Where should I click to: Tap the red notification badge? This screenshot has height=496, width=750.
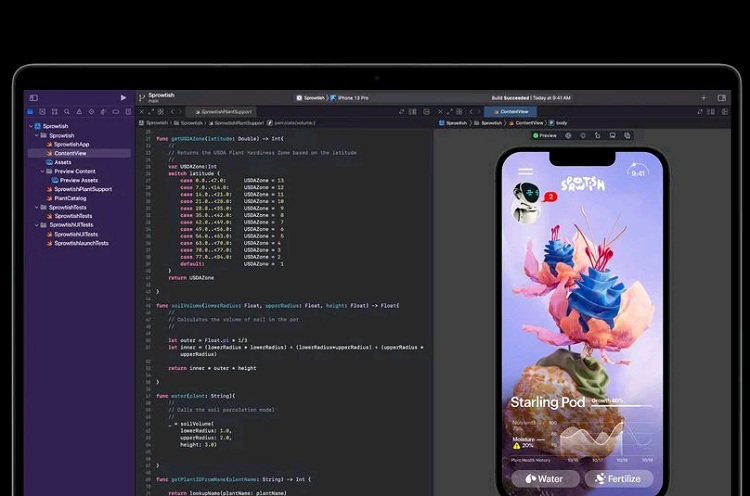(551, 197)
